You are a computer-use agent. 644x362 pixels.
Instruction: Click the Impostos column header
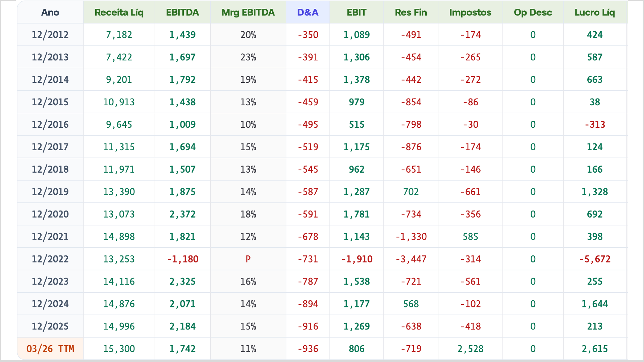pos(470,12)
